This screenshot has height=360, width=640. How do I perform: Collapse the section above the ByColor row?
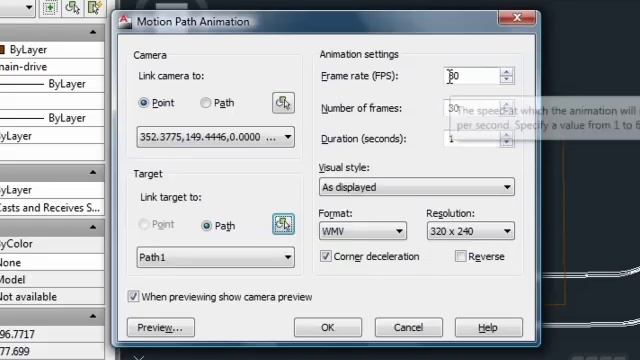pyautogui.click(x=93, y=227)
